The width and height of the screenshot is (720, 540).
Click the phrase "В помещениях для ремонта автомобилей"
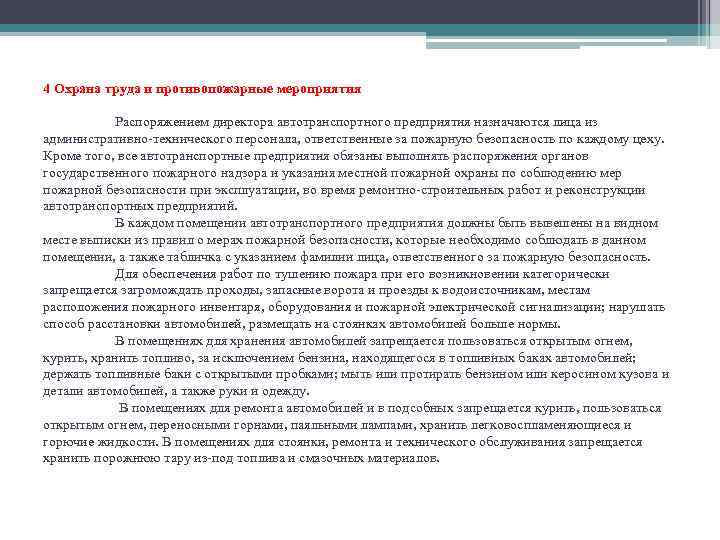click(241, 408)
